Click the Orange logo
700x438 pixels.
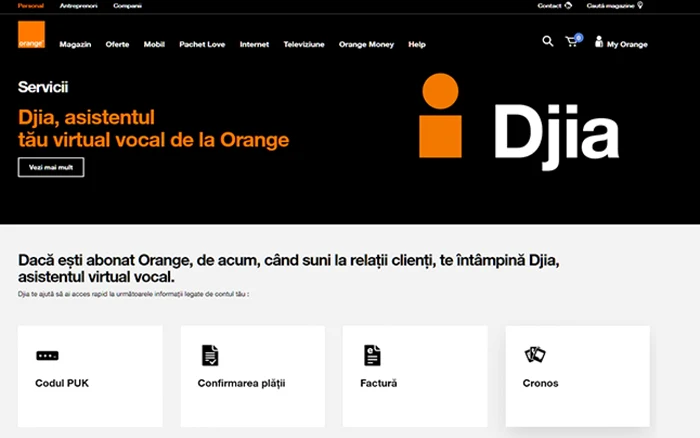pos(31,34)
